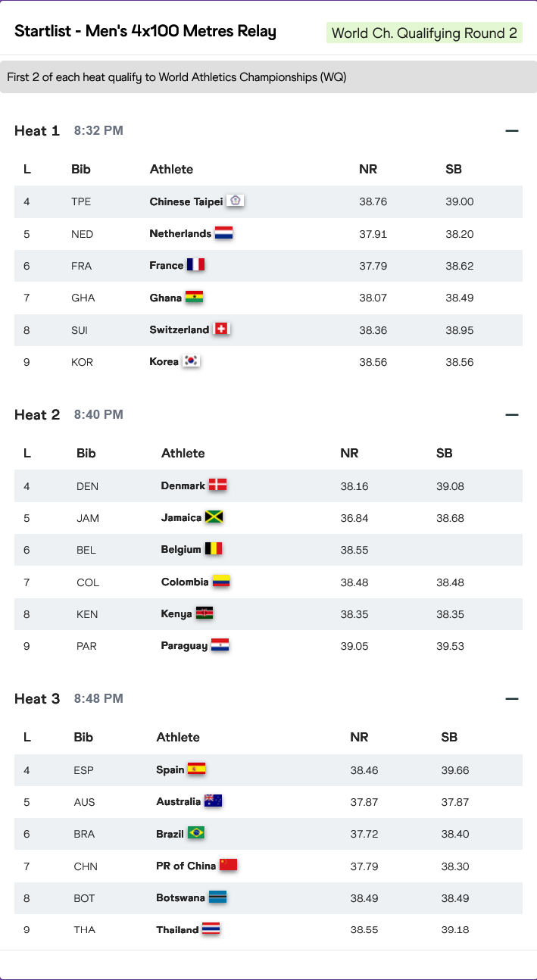537x980 pixels.
Task: Click the Ghana flag icon
Action: [x=194, y=298]
